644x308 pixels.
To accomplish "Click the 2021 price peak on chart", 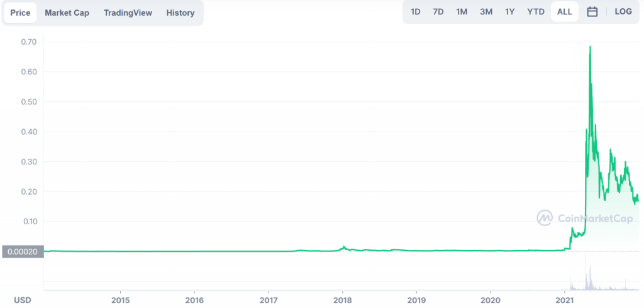I will click(590, 47).
